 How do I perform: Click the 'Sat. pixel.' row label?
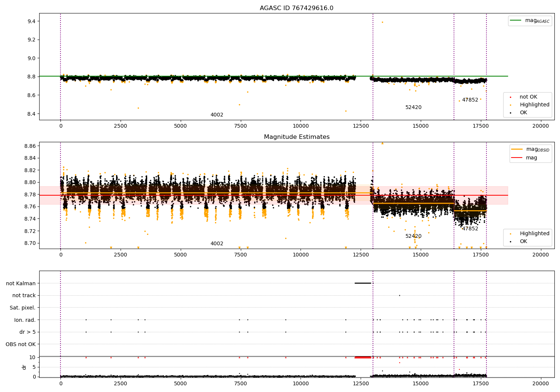pos(23,308)
